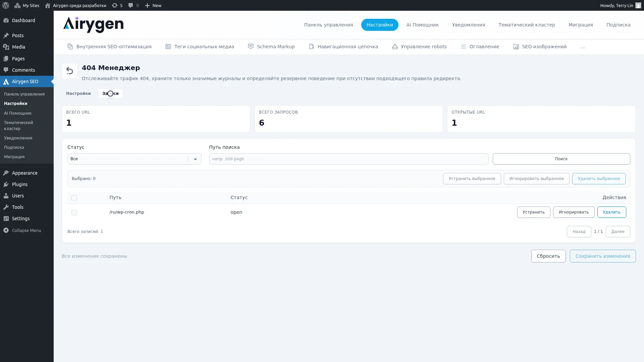Open the Оглавление section
This screenshot has width=644, height=362.
tap(480, 47)
